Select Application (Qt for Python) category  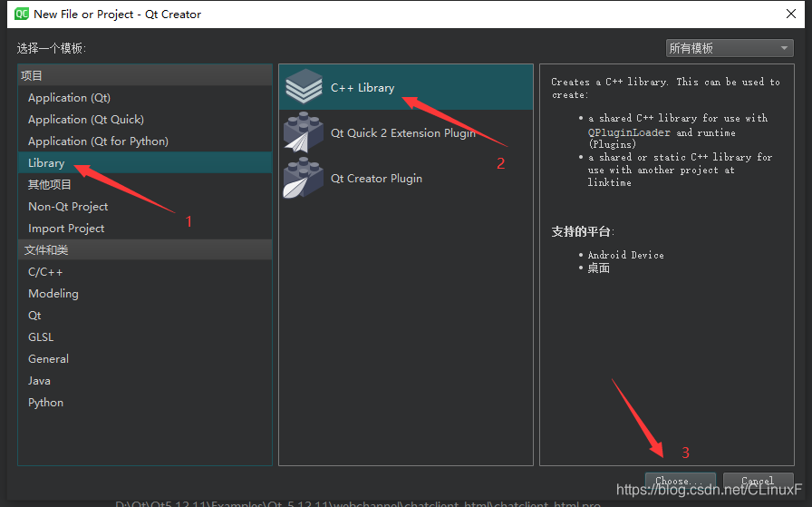coord(145,141)
